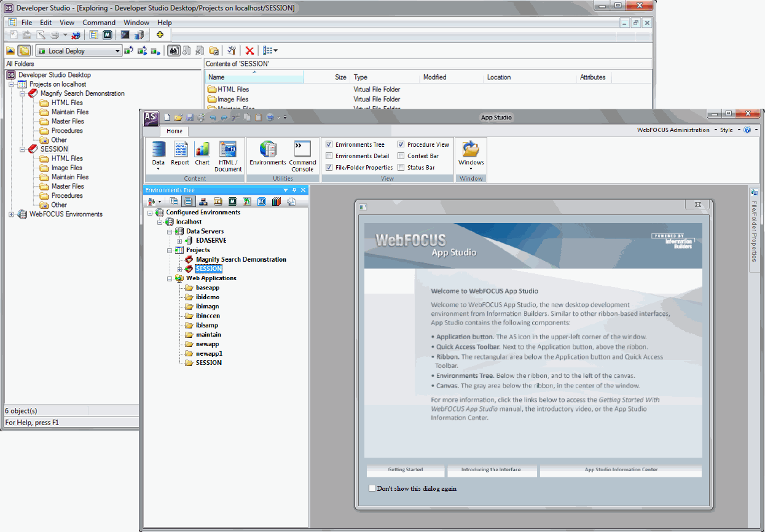Select Magnify Search Demonstration in Environments Tree
The width and height of the screenshot is (765, 532).
[x=241, y=260]
